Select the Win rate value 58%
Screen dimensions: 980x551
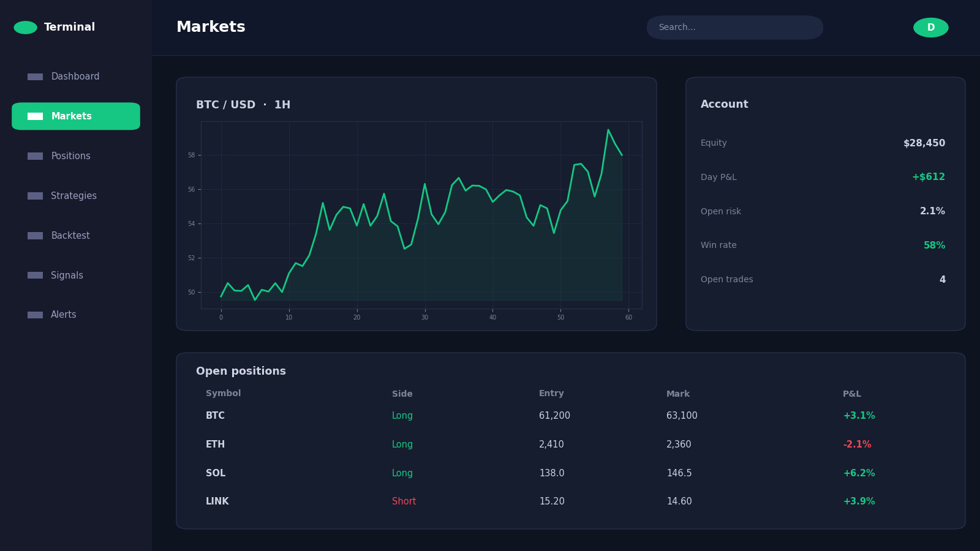[935, 246]
